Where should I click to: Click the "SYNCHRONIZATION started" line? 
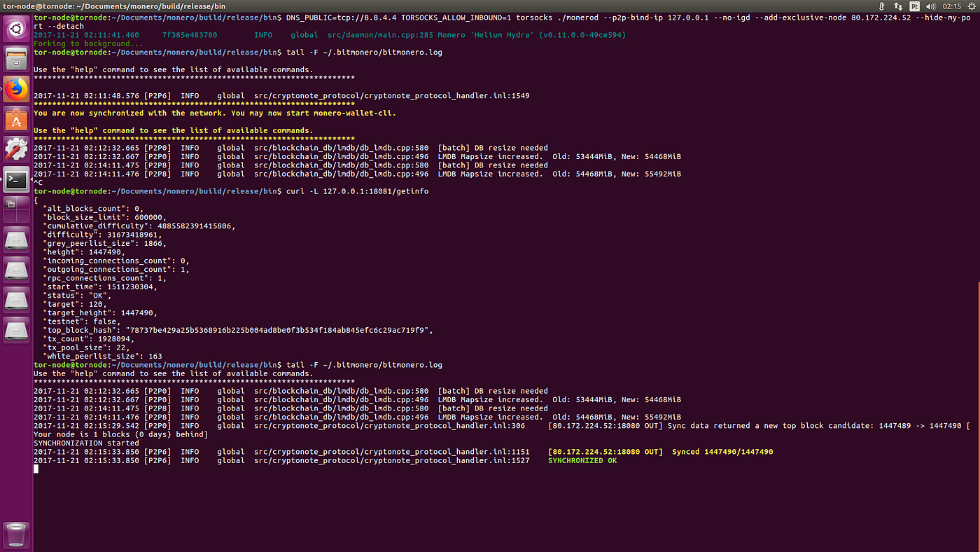pyautogui.click(x=86, y=443)
